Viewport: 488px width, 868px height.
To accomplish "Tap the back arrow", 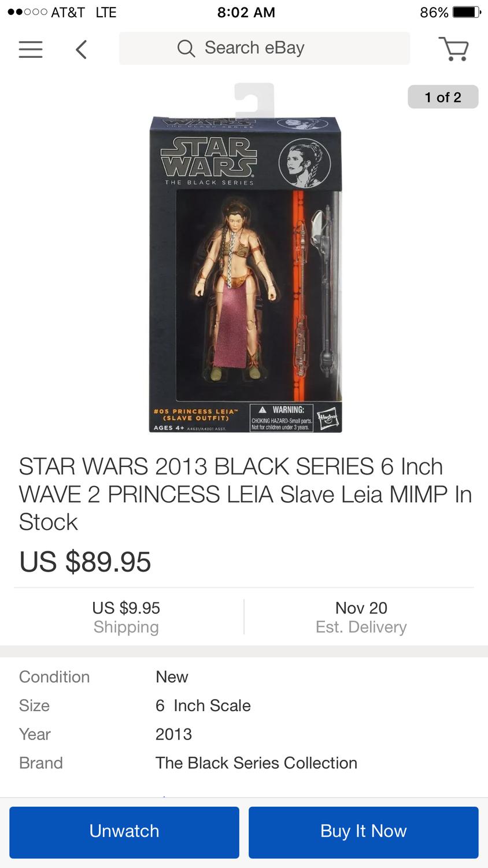I will click(x=82, y=49).
